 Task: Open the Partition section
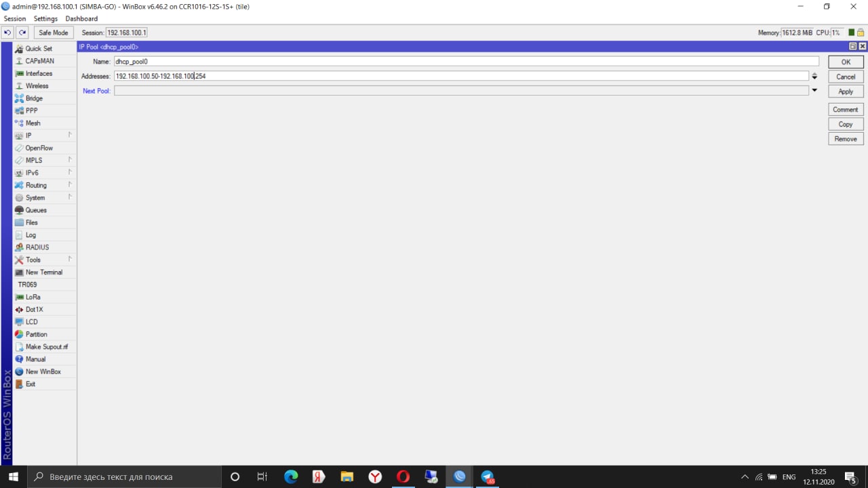click(45, 334)
